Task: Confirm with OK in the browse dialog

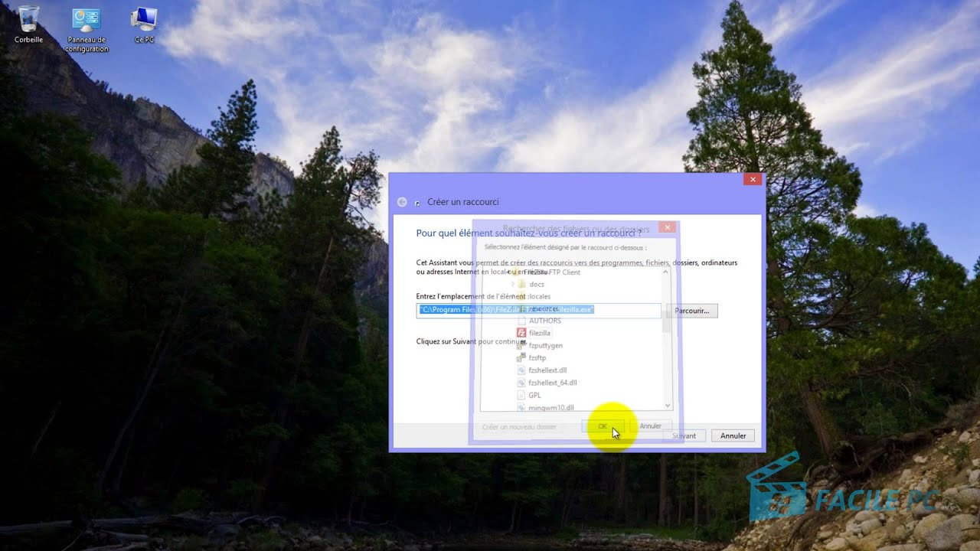Action: [603, 426]
